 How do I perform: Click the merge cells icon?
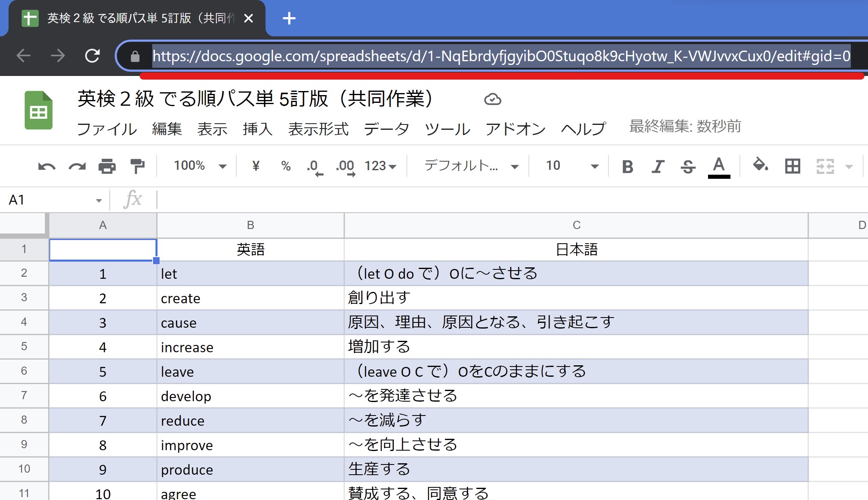pos(825,166)
